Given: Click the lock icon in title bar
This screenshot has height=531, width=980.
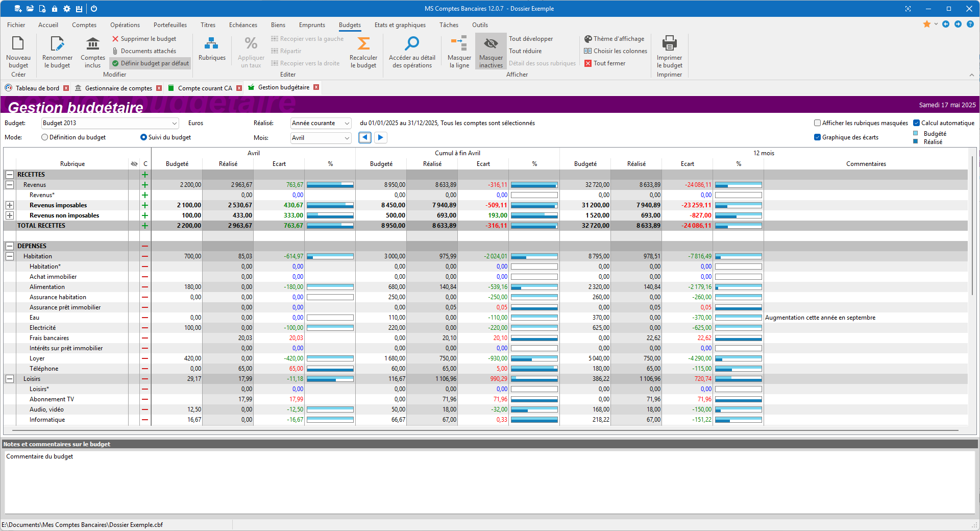Looking at the screenshot, I should 55,9.
